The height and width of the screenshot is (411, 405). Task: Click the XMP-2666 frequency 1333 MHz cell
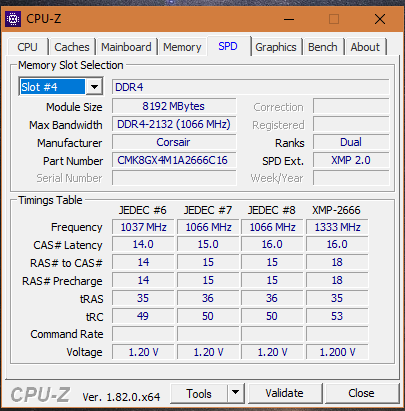[337, 227]
